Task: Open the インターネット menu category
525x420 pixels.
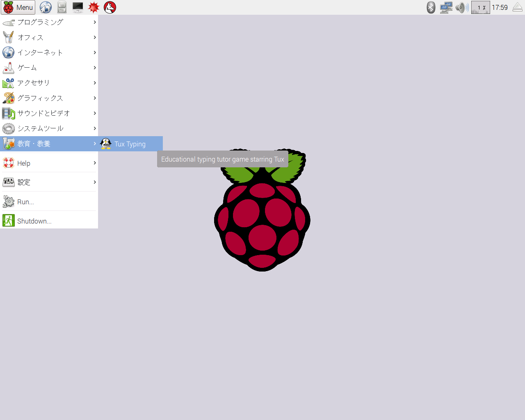Action: [x=49, y=52]
